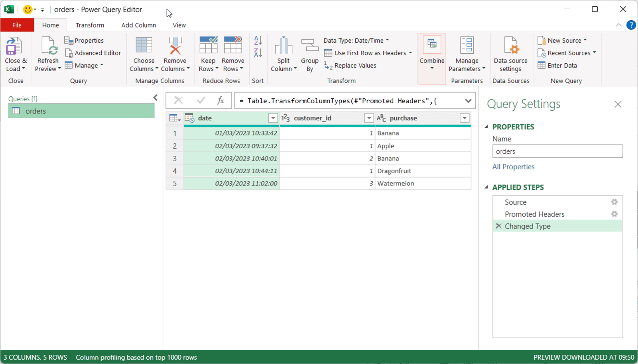The image size is (638, 364).
Task: Open date column filter dropdown
Action: pos(273,118)
